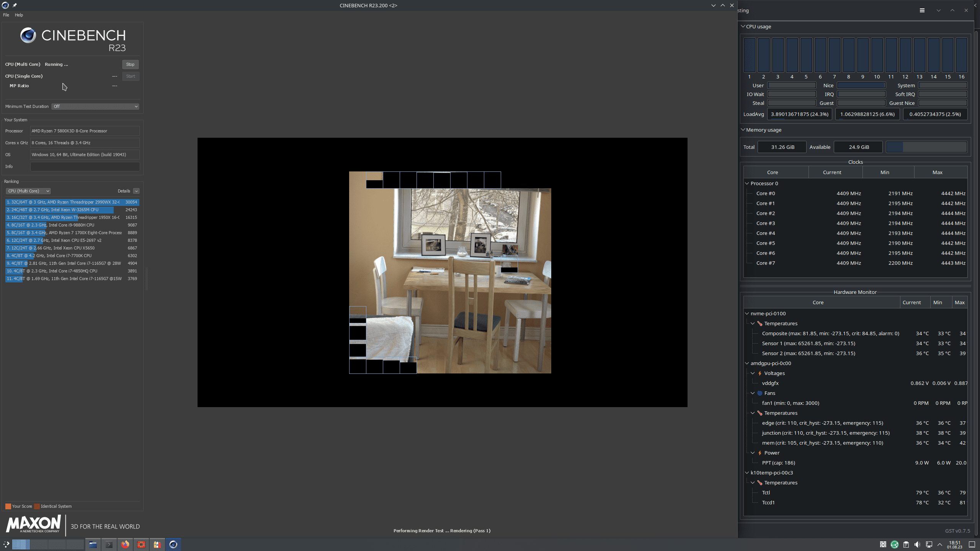Click show desktop icon at taskbar end
Screen dimensions: 980x551
pyautogui.click(x=972, y=544)
